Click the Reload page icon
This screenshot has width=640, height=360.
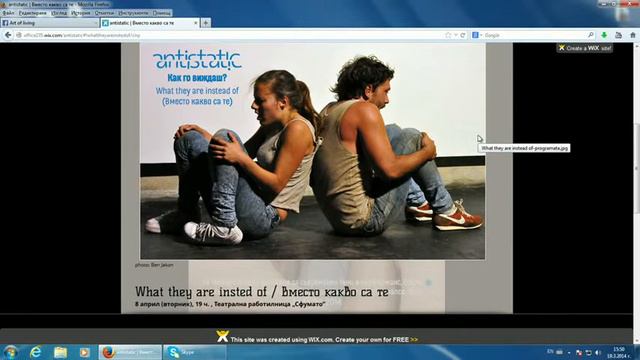click(x=463, y=36)
